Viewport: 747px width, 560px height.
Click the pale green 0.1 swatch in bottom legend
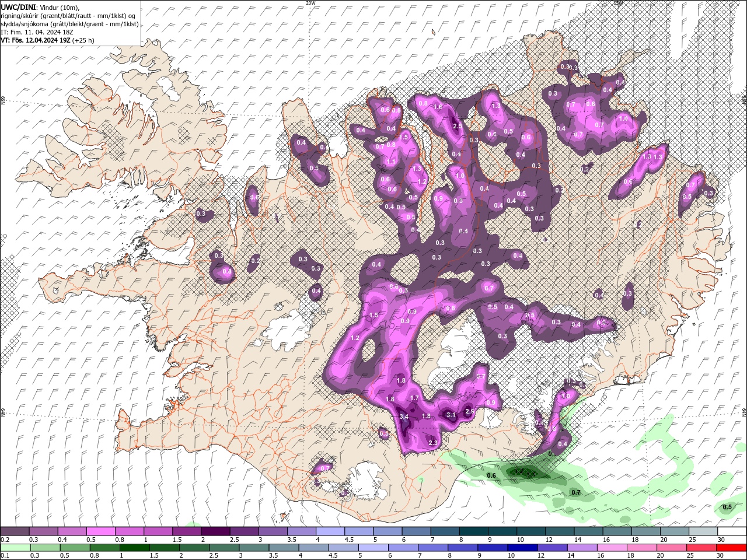(x=15, y=548)
